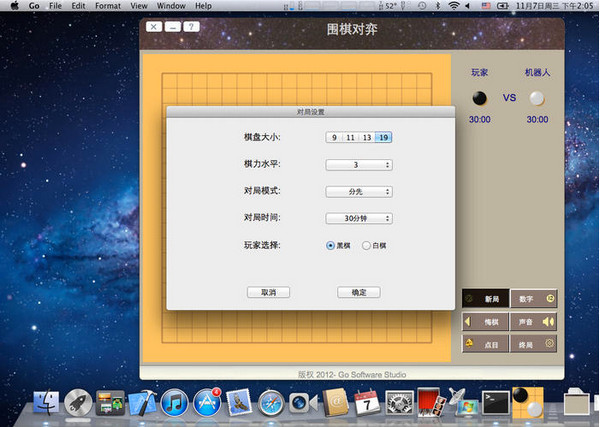Screen dimensions: 600x427
Task: Expand the 对局时间 time dropdown
Action: tap(358, 218)
